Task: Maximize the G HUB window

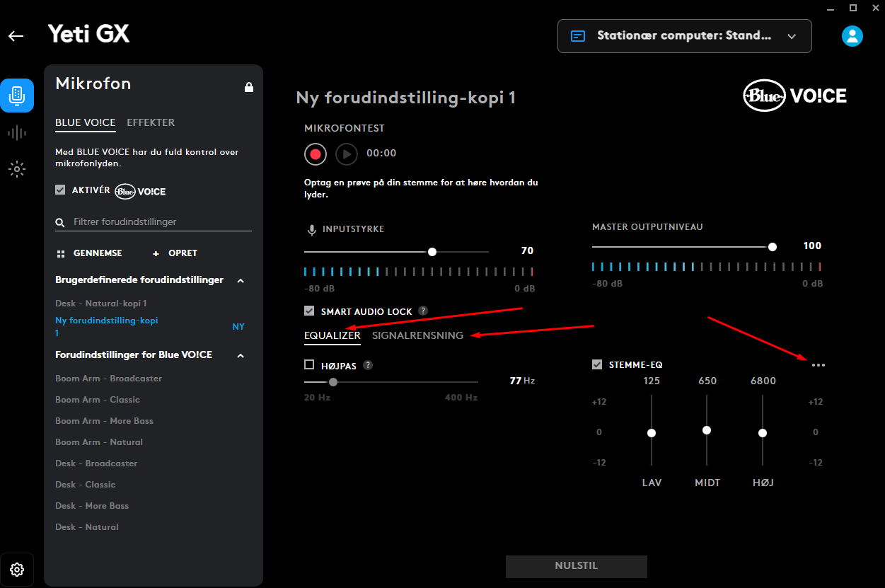Action: coord(853,8)
